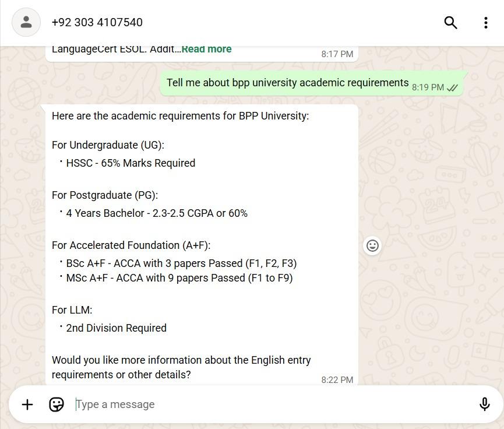
Task: Open the attach plus menu
Action: click(x=27, y=404)
